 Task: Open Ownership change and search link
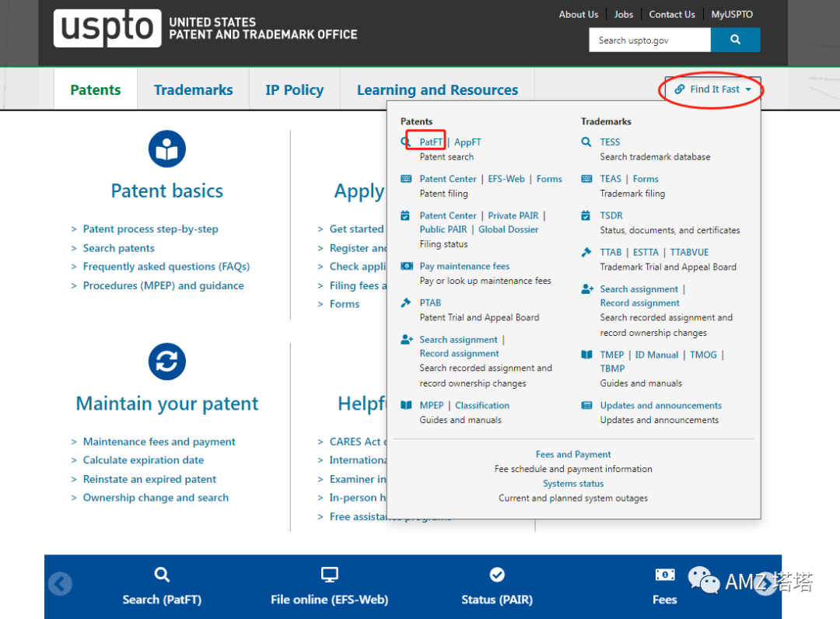tap(156, 498)
